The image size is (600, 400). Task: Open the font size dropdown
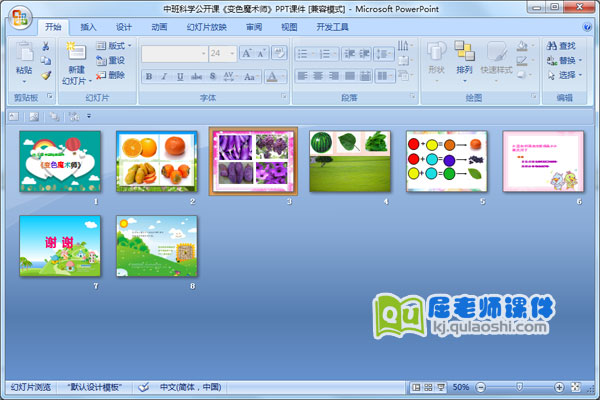tap(232, 54)
